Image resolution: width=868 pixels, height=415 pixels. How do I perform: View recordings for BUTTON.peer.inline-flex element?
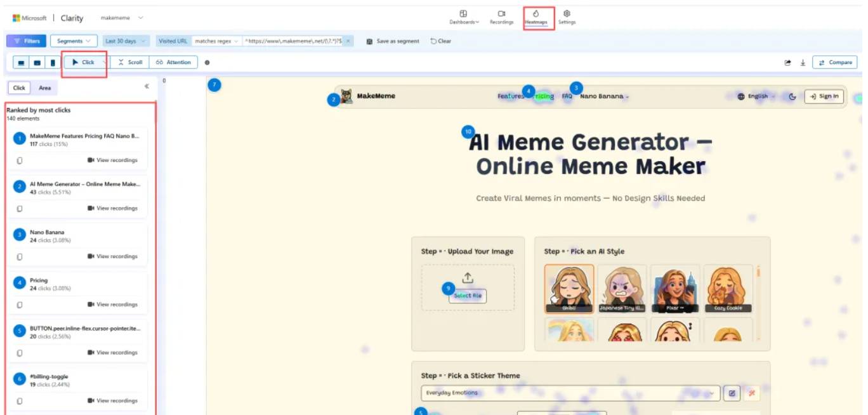point(112,352)
